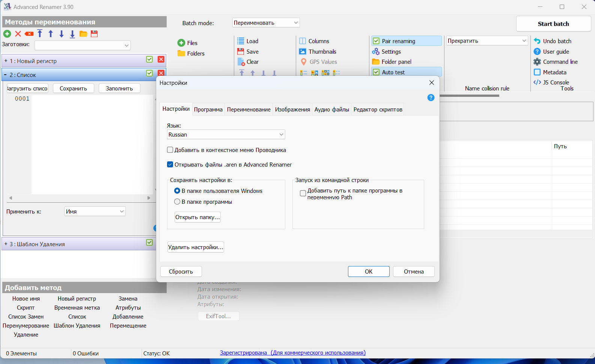This screenshot has height=364, width=595.
Task: Click the save methods floppy disk icon
Action: [x=94, y=34]
